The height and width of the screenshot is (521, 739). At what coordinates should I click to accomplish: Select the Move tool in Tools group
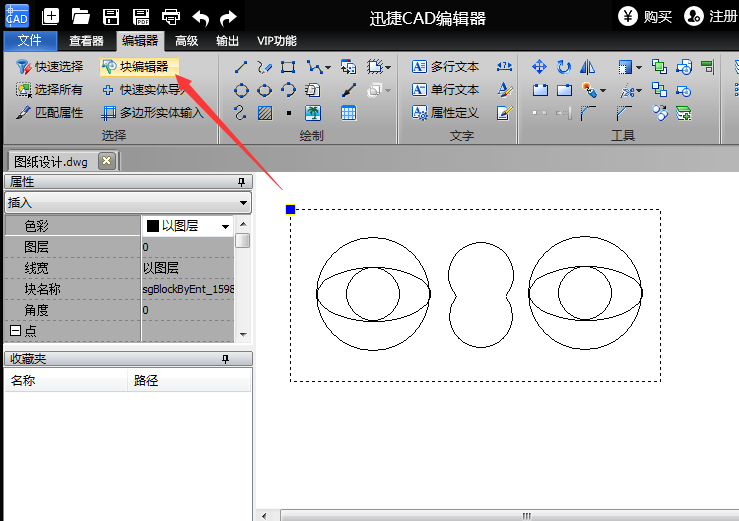pos(539,67)
